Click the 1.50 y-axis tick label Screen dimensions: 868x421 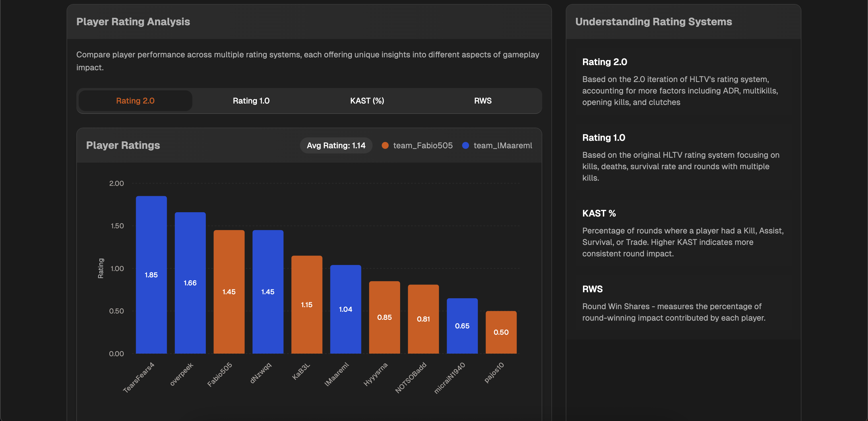coord(117,226)
